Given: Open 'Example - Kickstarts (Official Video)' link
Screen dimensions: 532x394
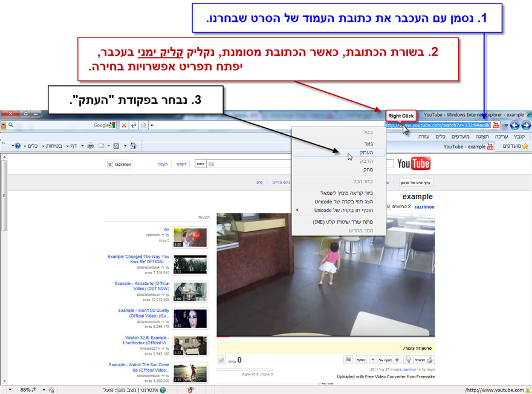Looking at the screenshot, I should pos(142,286).
